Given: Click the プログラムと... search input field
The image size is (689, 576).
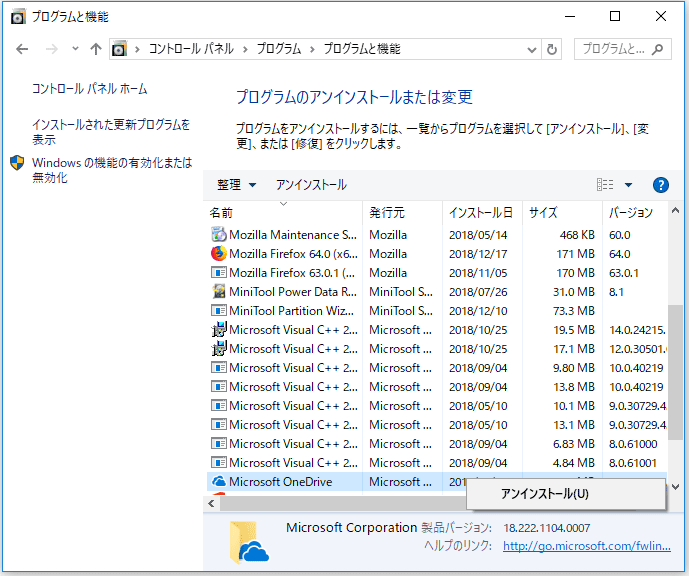Looking at the screenshot, I should (613, 49).
